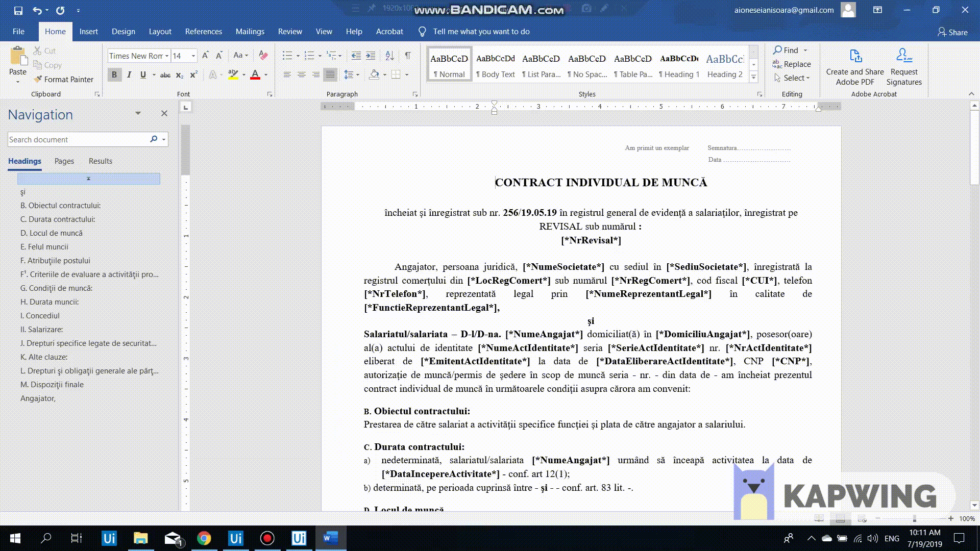Switch to Pages tab in Navigation pane
The image size is (980, 551).
64,161
